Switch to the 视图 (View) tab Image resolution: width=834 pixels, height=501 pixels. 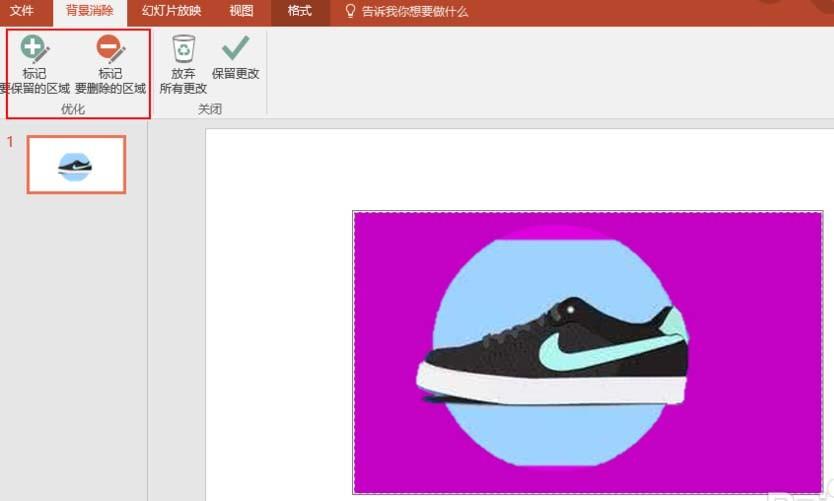click(241, 11)
